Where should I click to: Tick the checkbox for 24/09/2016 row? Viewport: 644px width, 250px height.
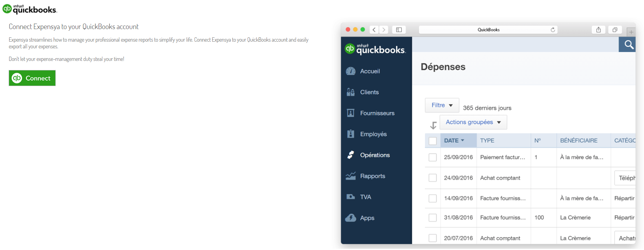point(433,178)
